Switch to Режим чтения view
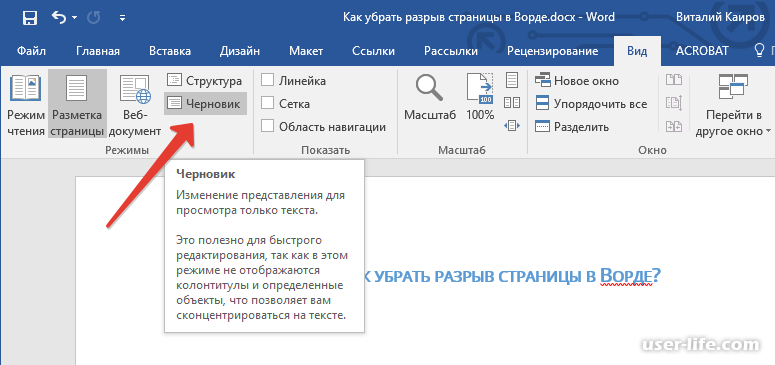Screen dimensions: 775x365 pyautogui.click(x=26, y=104)
